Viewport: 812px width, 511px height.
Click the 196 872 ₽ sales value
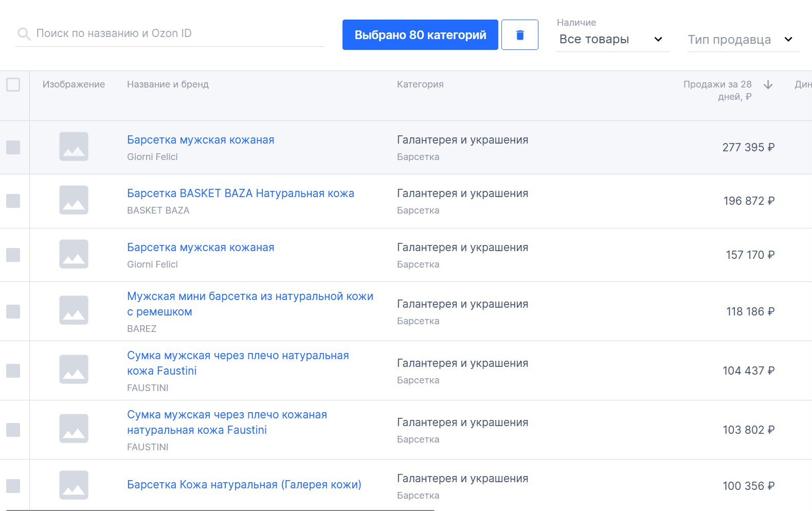749,201
